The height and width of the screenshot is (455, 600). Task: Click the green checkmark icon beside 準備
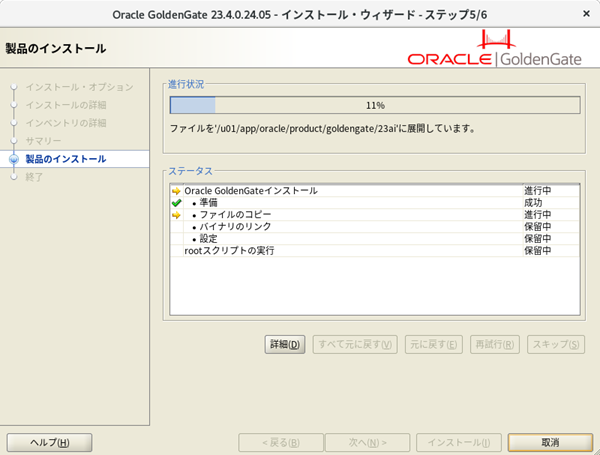coord(176,203)
